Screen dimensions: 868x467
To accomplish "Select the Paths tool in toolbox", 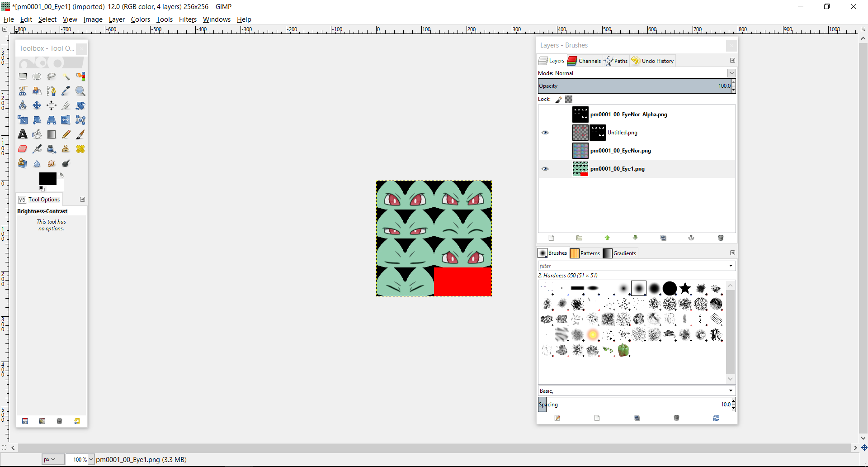I will [52, 91].
